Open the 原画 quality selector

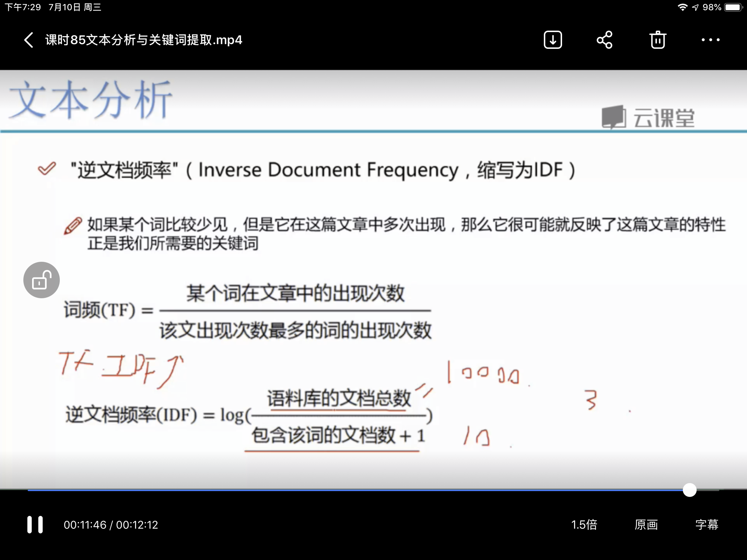pos(646,525)
